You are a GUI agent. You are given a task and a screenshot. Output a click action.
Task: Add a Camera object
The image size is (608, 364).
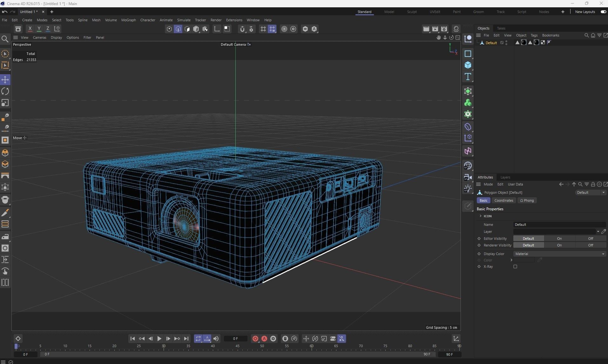tap(468, 177)
